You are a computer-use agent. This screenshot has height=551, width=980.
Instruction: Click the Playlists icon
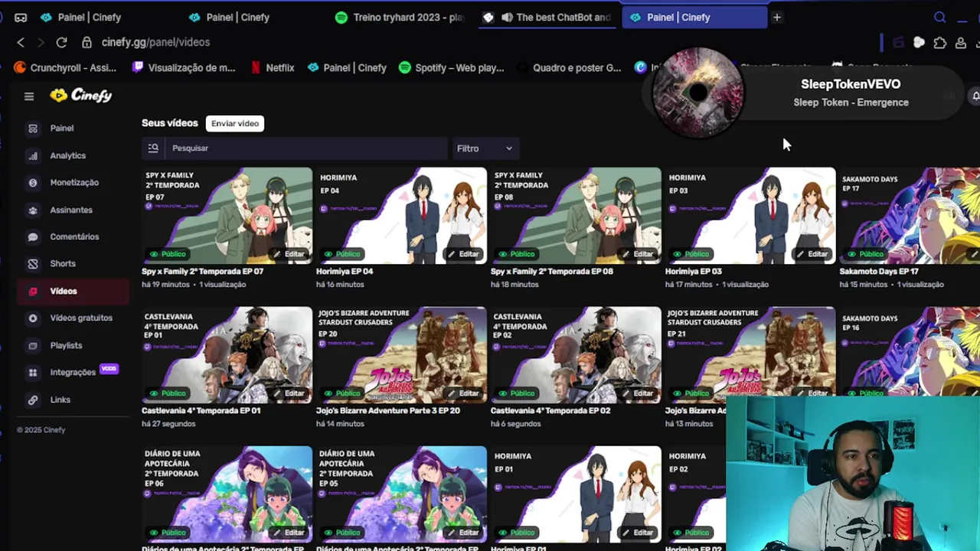pyautogui.click(x=33, y=345)
